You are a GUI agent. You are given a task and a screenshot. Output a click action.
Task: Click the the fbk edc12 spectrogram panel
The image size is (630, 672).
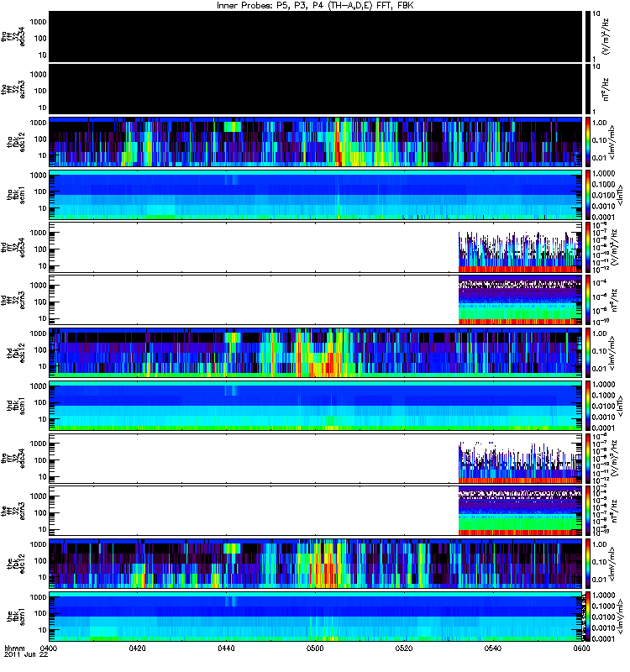point(316,564)
